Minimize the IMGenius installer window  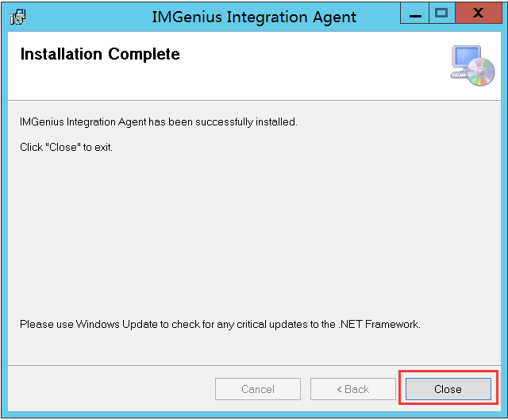(415, 15)
